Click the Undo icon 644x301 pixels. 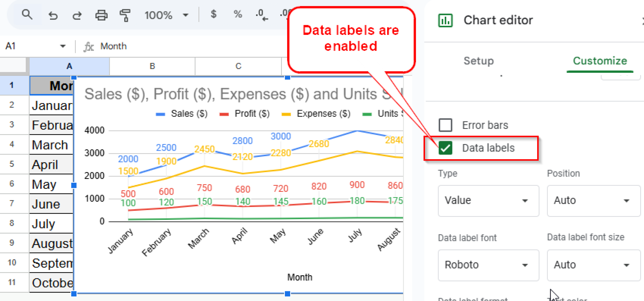53,14
